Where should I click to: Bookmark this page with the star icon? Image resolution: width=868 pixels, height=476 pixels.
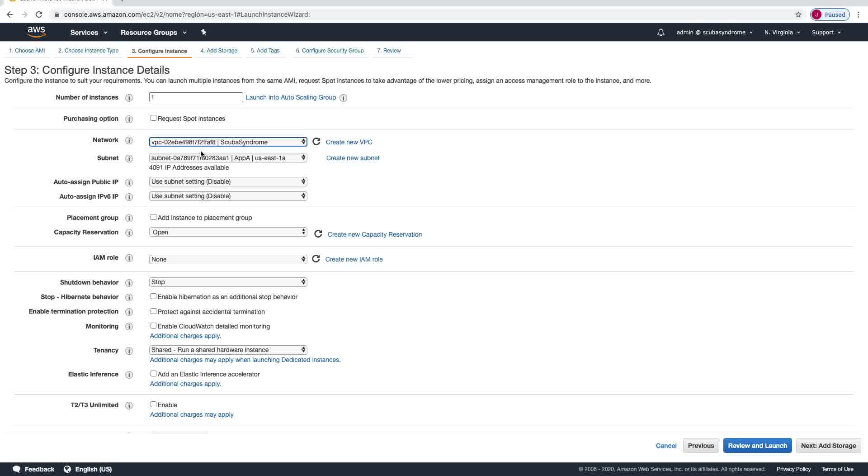pyautogui.click(x=798, y=14)
